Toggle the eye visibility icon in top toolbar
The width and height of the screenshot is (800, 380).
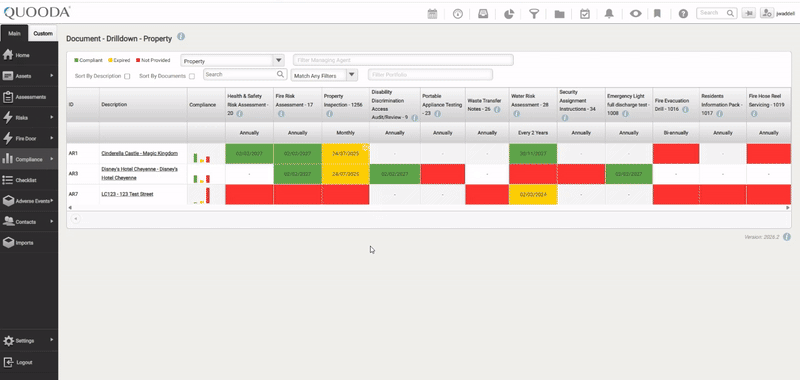(x=635, y=14)
